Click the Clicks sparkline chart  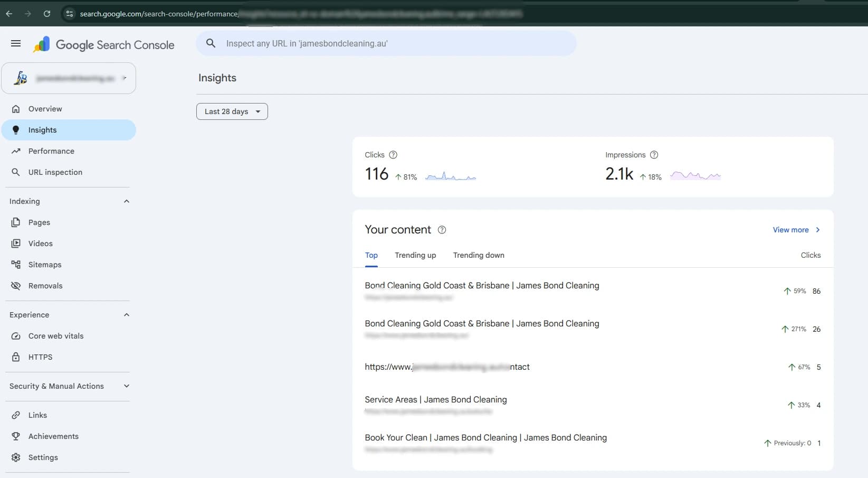click(x=451, y=176)
